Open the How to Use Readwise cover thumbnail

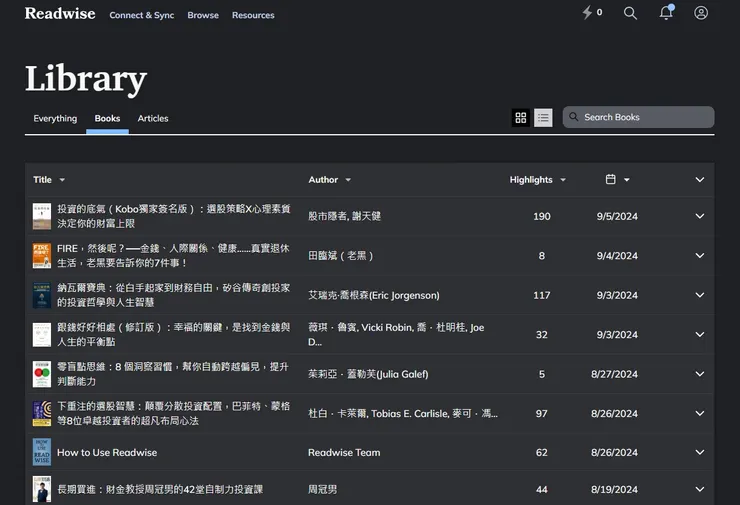click(42, 452)
